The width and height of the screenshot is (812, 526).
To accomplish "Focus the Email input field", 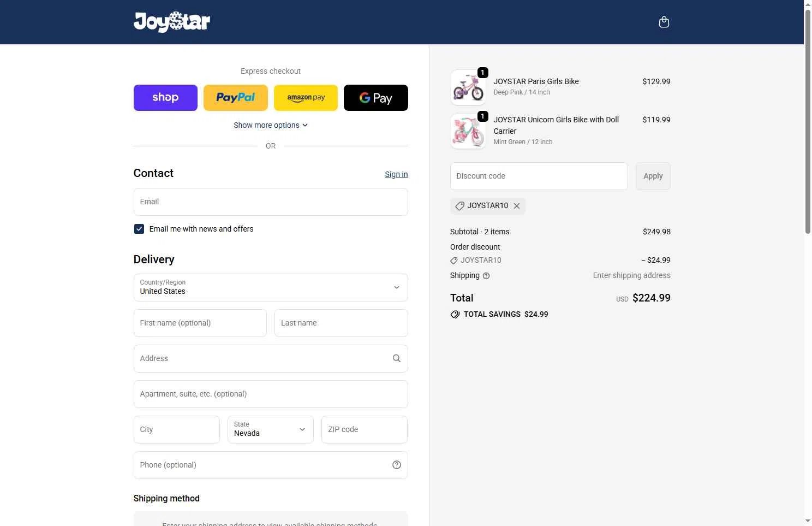I will (271, 202).
